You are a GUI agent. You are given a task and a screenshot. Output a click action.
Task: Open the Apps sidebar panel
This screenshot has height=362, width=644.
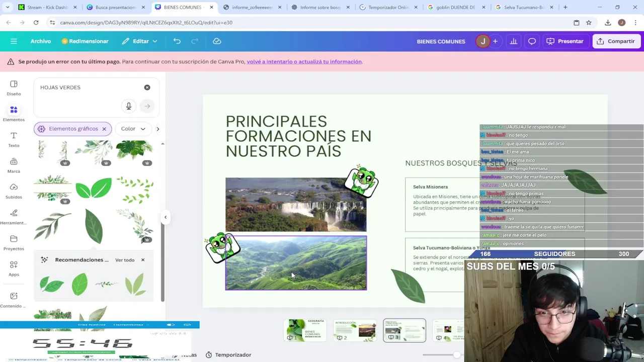point(14,268)
